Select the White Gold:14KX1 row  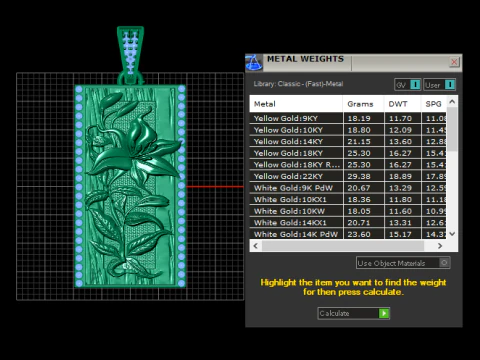click(x=348, y=223)
